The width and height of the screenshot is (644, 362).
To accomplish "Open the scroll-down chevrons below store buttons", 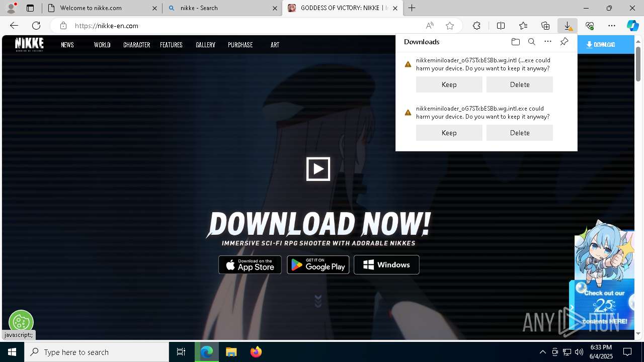I will click(318, 301).
